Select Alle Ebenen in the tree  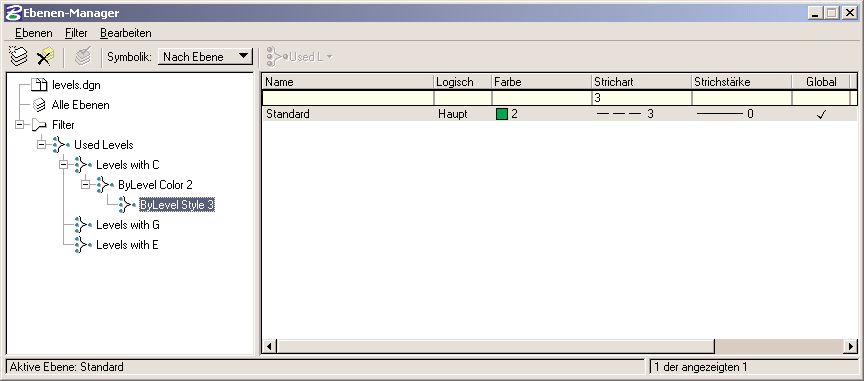(x=80, y=105)
